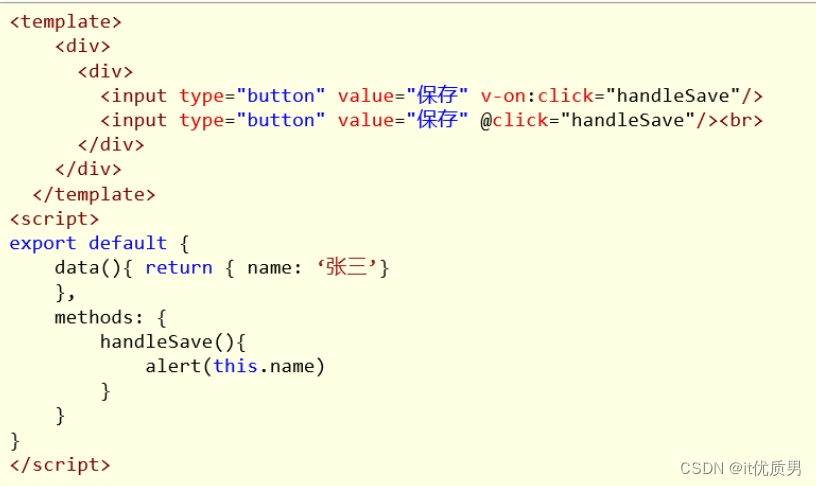Click the 'export default {' line
Viewport: 816px width, 486px height.
[x=99, y=243]
